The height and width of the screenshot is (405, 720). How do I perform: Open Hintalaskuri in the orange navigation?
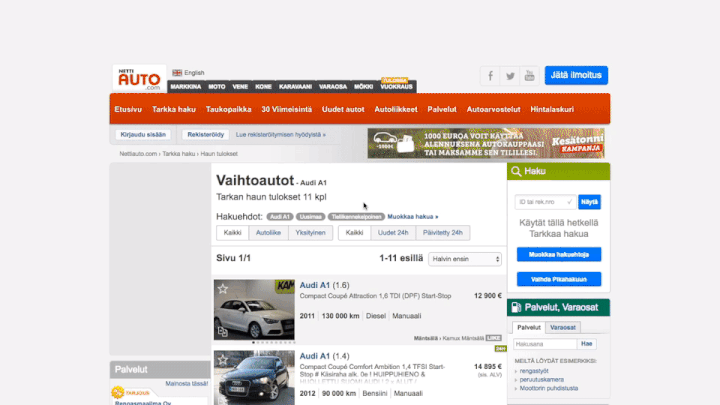[x=552, y=109]
